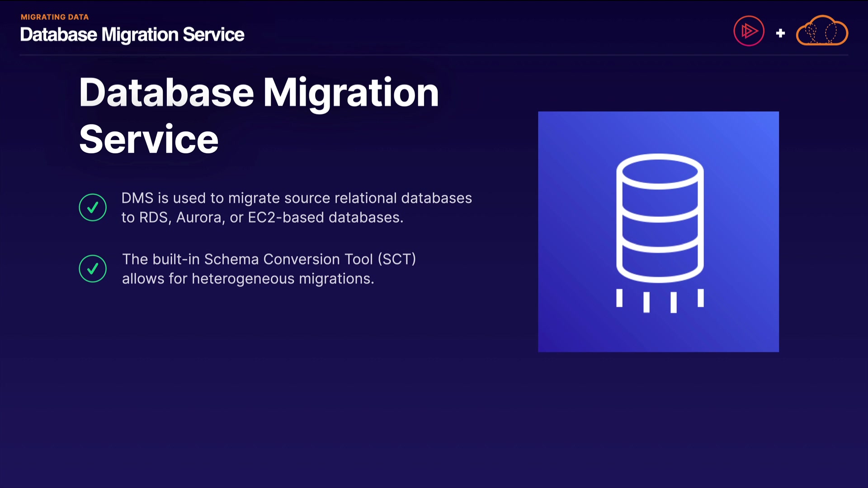Click the Pluralsight play logo icon
The width and height of the screenshot is (868, 488).
(x=749, y=31)
